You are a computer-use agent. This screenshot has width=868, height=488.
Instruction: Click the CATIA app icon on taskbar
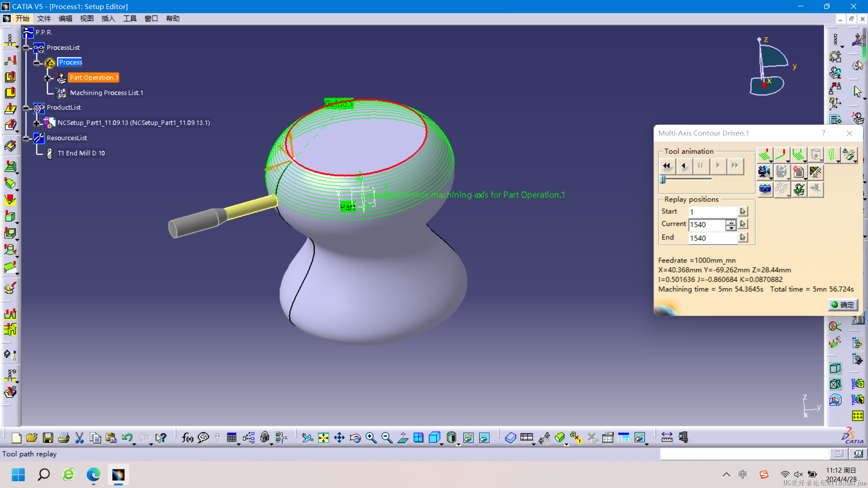[118, 474]
